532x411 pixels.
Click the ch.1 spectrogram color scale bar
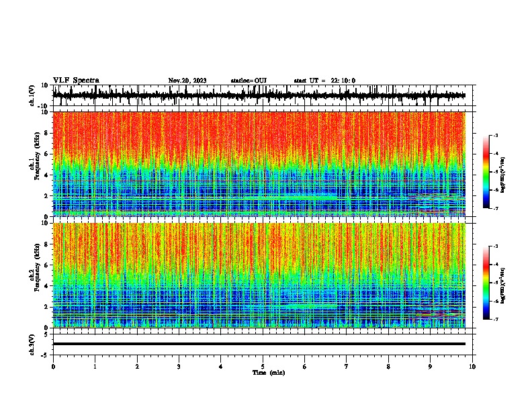(486, 172)
